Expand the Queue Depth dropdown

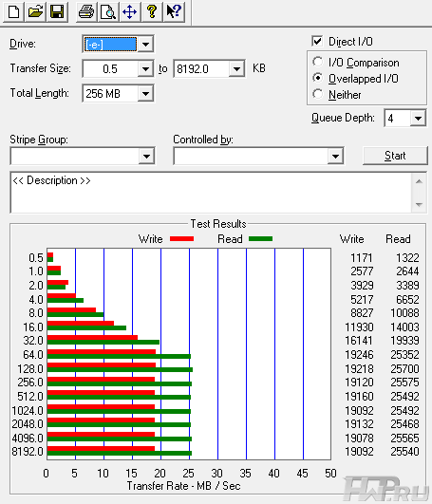(x=418, y=119)
